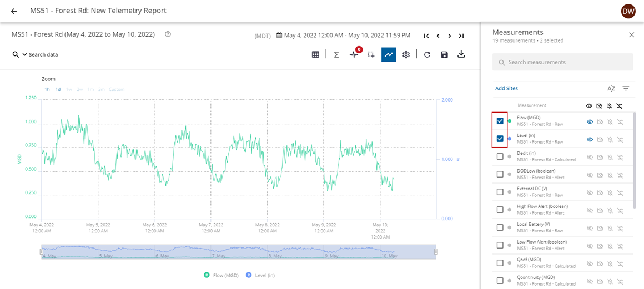Click the green color dot of Flow (MGD)
This screenshot has height=289, width=644.
(x=510, y=121)
